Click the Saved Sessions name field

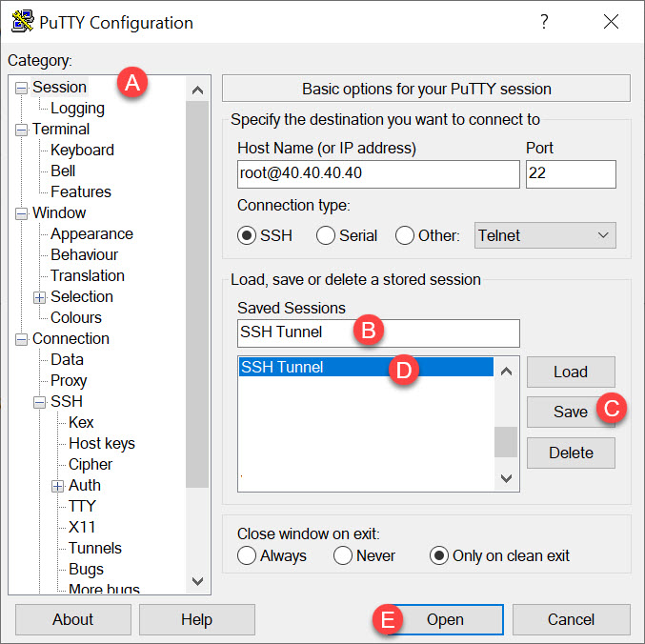(x=378, y=333)
